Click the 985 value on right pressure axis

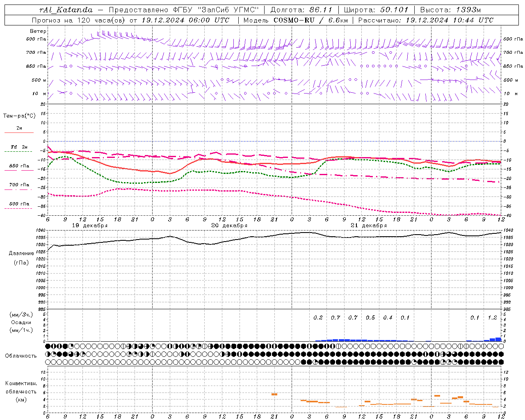coord(508,309)
